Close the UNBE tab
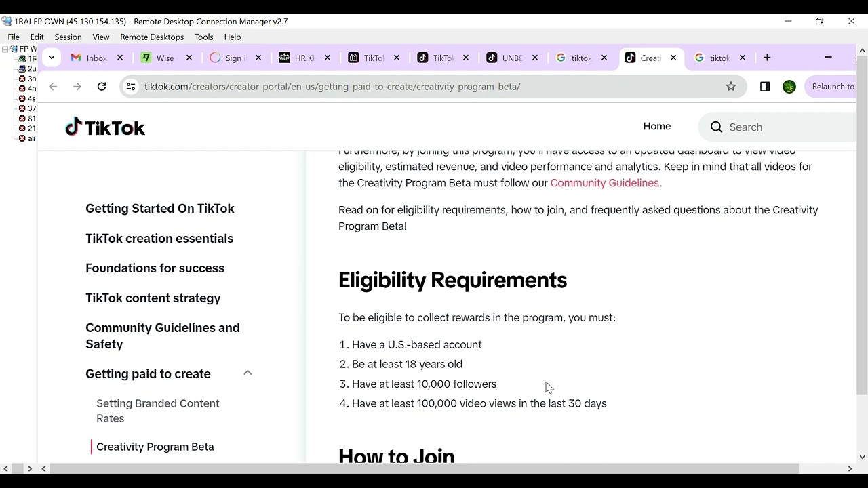 535,58
